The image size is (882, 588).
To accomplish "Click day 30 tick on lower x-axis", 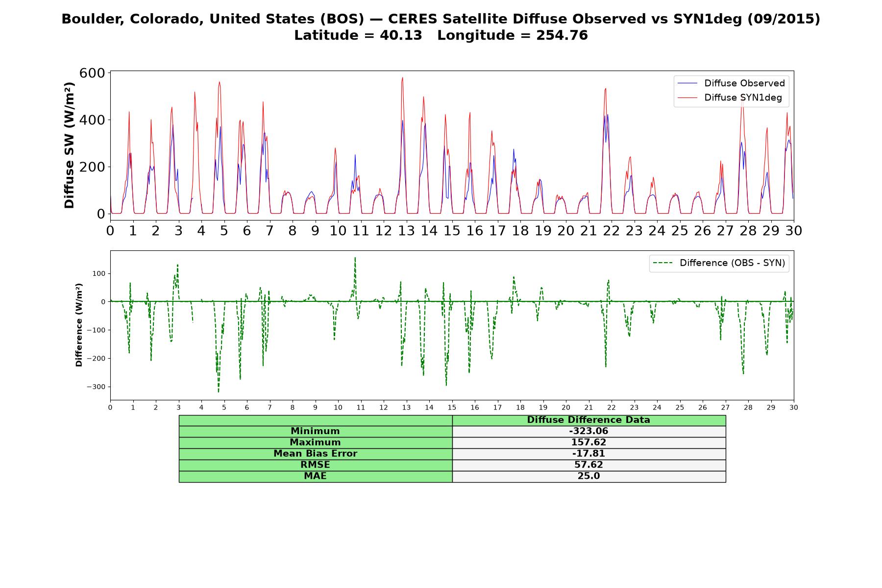I will [793, 408].
